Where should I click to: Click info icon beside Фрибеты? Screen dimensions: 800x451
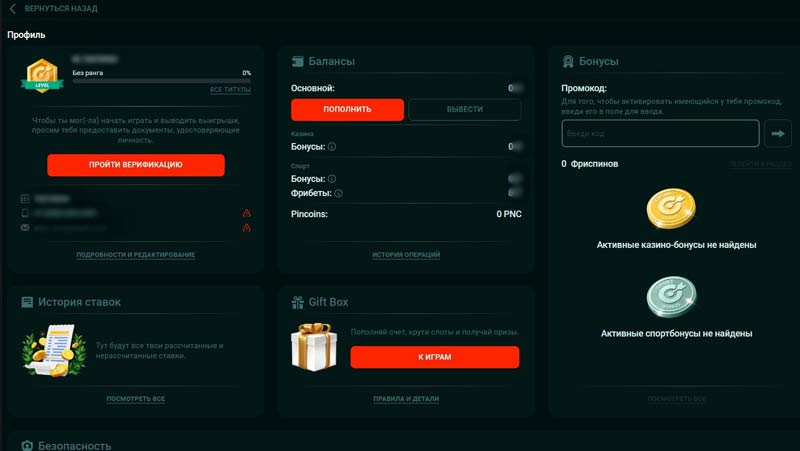point(338,193)
